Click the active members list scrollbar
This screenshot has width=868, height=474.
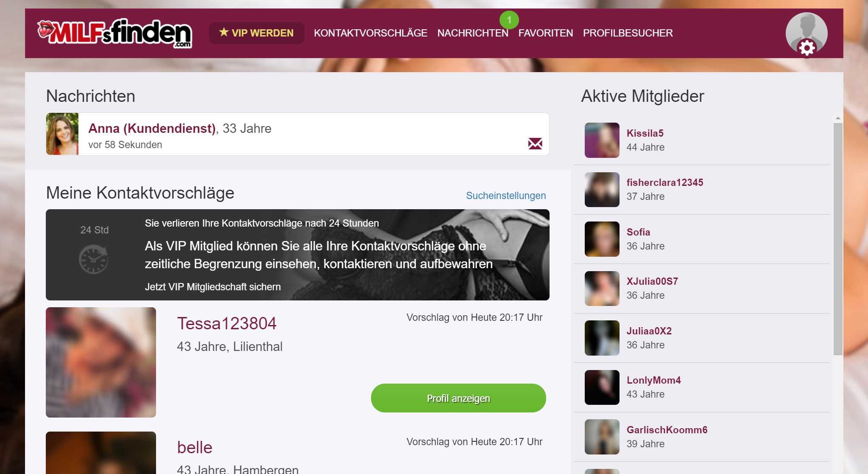(838, 239)
